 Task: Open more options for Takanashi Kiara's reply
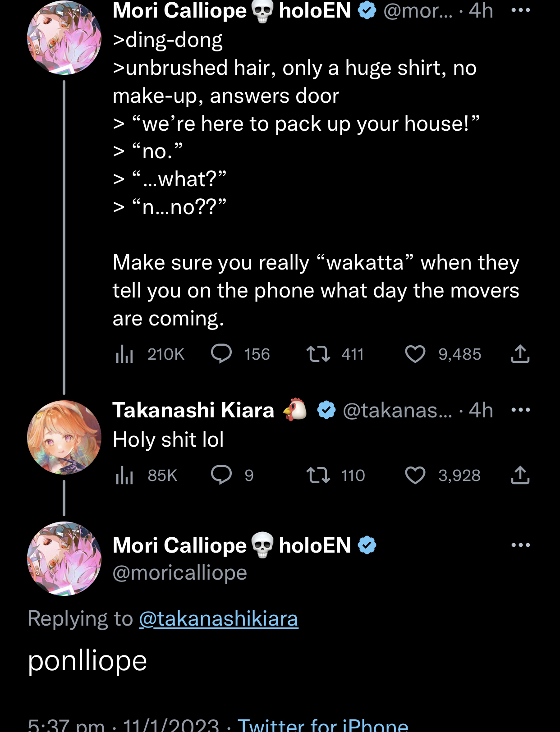pos(520,410)
